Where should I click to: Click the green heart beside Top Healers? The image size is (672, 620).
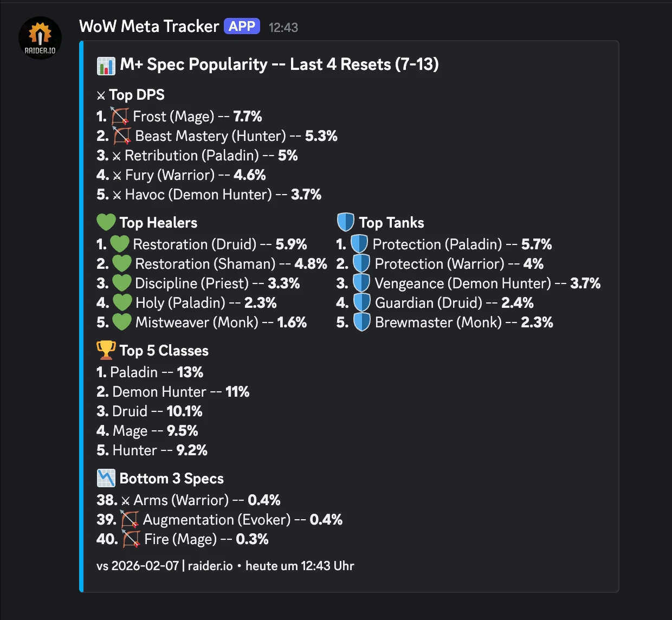click(106, 222)
